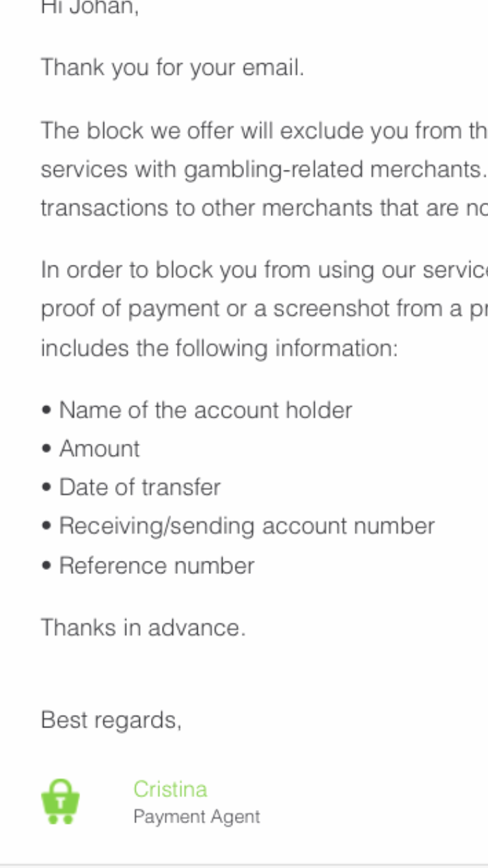This screenshot has height=868, width=488.
Task: Click 'includes the following information:' line
Action: [x=219, y=348]
